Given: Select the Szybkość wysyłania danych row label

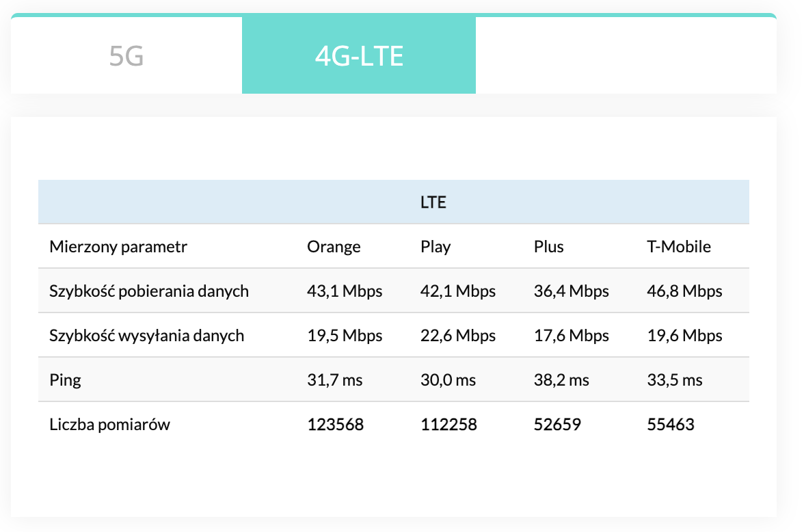Looking at the screenshot, I should [147, 336].
